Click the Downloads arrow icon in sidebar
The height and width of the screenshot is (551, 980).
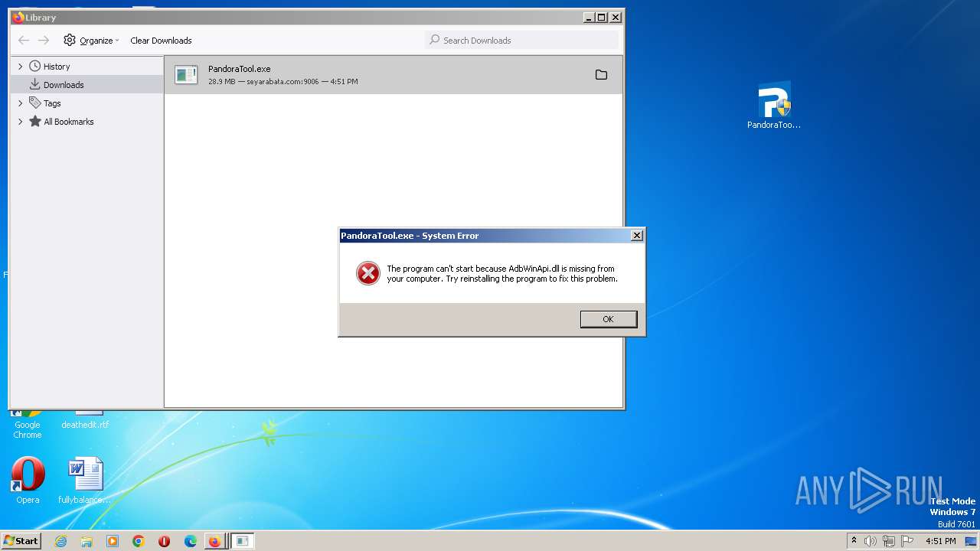click(34, 84)
